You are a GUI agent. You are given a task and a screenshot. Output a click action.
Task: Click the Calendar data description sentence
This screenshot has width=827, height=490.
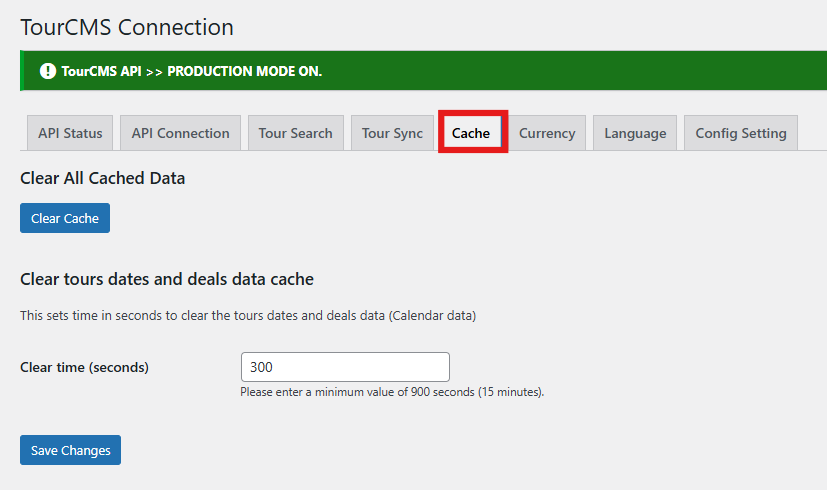click(x=248, y=315)
